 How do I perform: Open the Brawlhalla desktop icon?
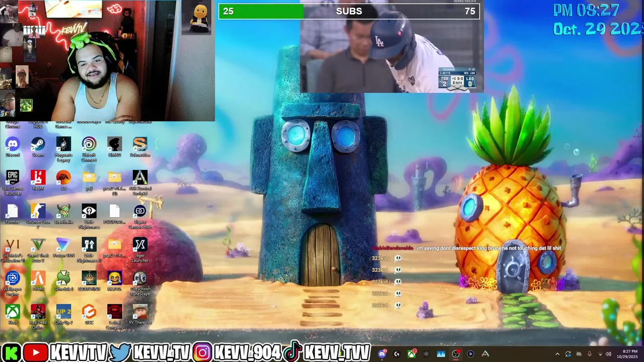[63, 214]
